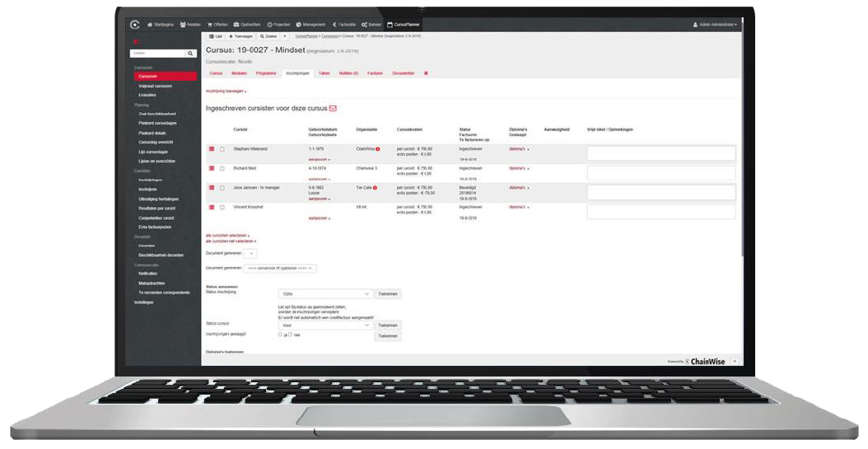This screenshot has width=868, height=449.
Task: Click the sidebar search magnifier button
Action: (190, 54)
